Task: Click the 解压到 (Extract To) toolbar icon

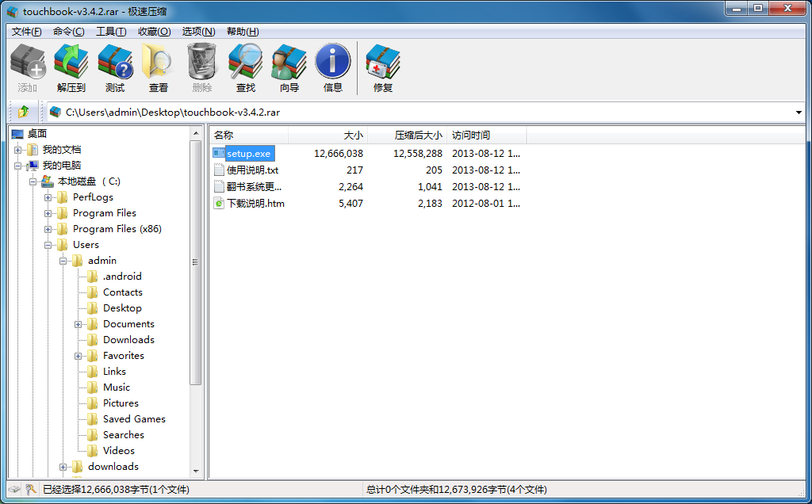Action: click(71, 67)
